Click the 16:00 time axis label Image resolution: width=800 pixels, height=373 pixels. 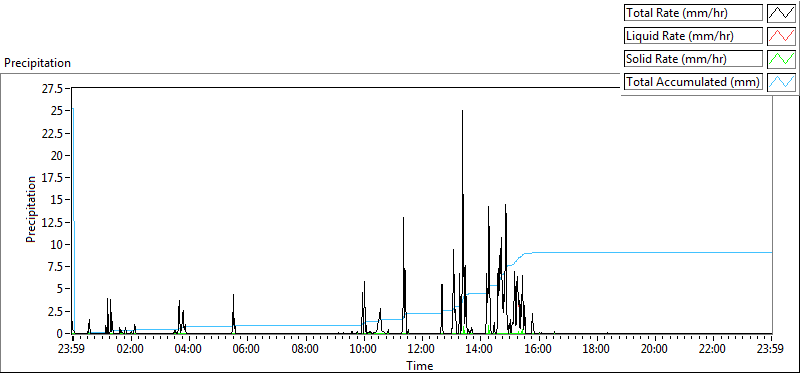pyautogui.click(x=538, y=350)
